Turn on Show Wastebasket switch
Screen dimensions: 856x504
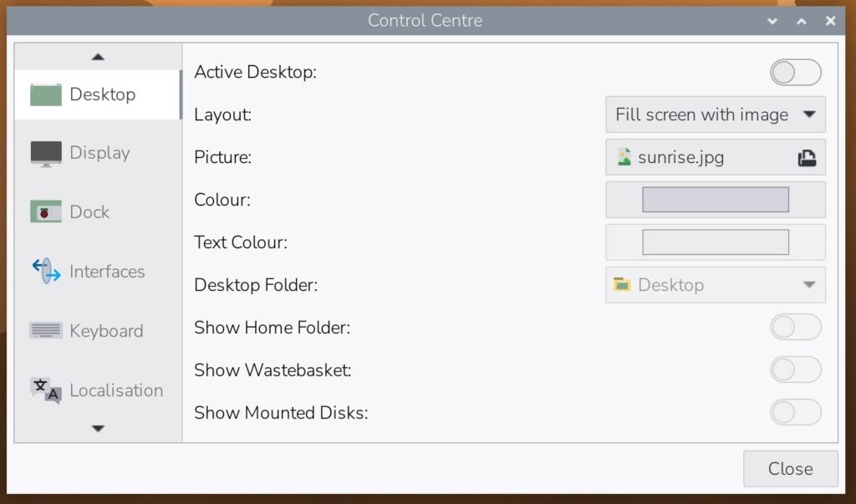[796, 370]
